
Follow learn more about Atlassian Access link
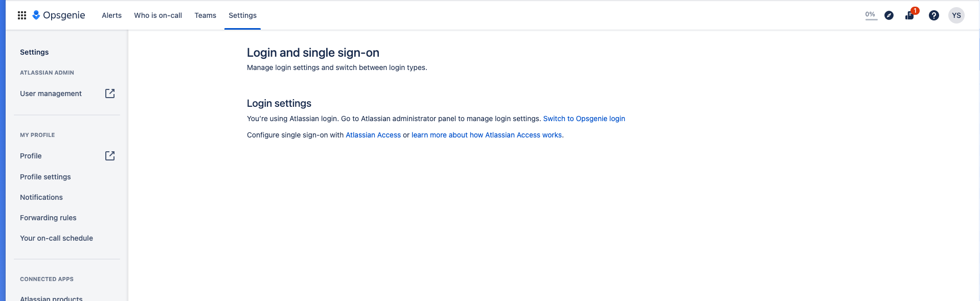pyautogui.click(x=487, y=135)
